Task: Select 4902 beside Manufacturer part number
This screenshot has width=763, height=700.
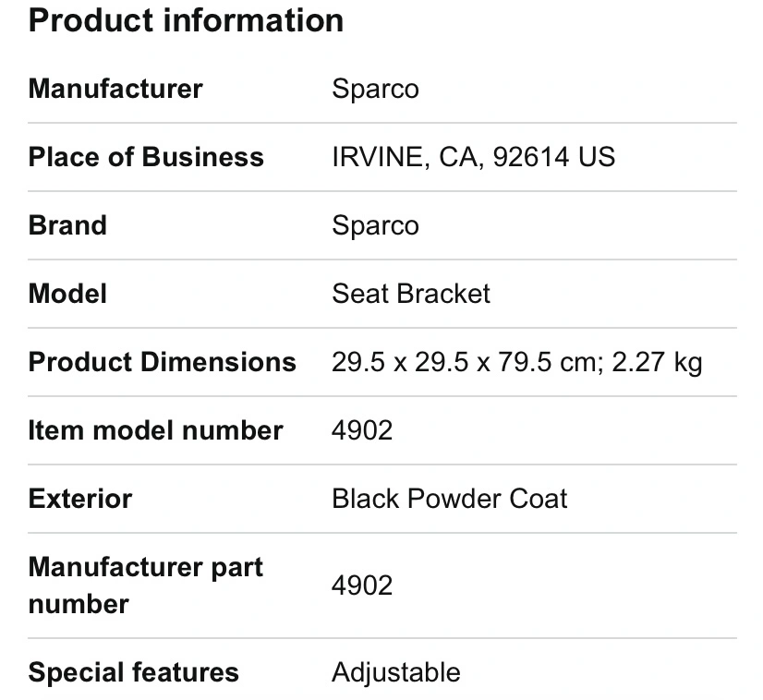Action: point(362,585)
